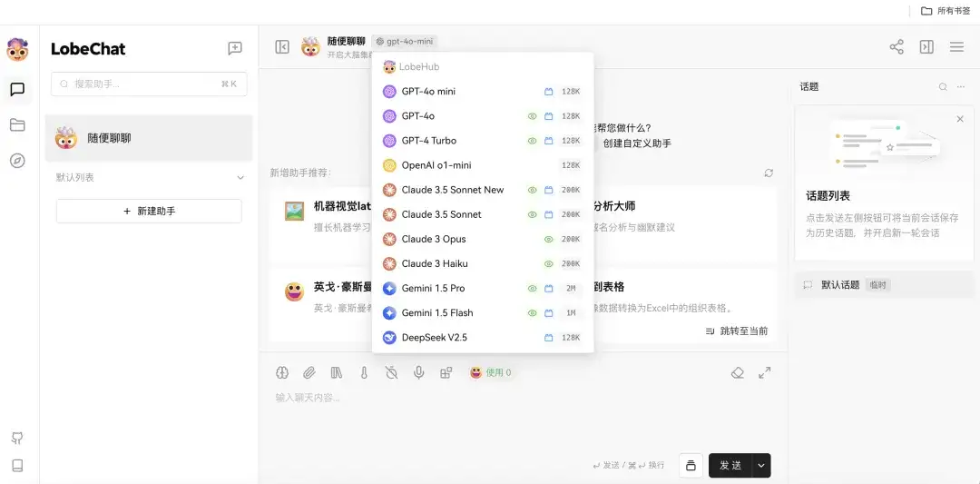Image resolution: width=980 pixels, height=484 pixels.
Task: Pick Gemini 1.5 Flash model
Action: tap(483, 312)
